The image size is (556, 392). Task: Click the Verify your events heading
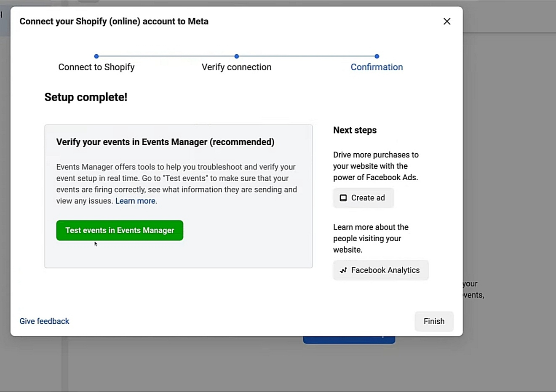[165, 142]
